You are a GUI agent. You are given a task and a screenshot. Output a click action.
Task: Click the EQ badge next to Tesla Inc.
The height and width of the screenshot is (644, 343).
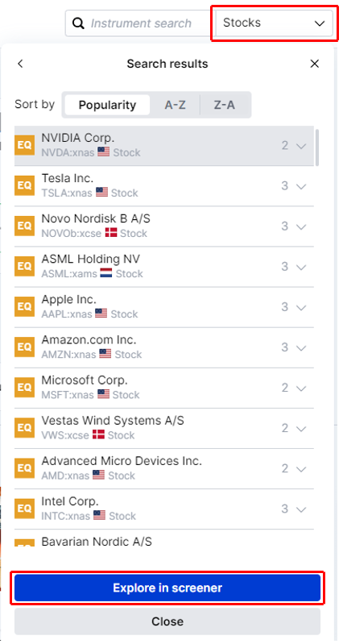coord(25,185)
